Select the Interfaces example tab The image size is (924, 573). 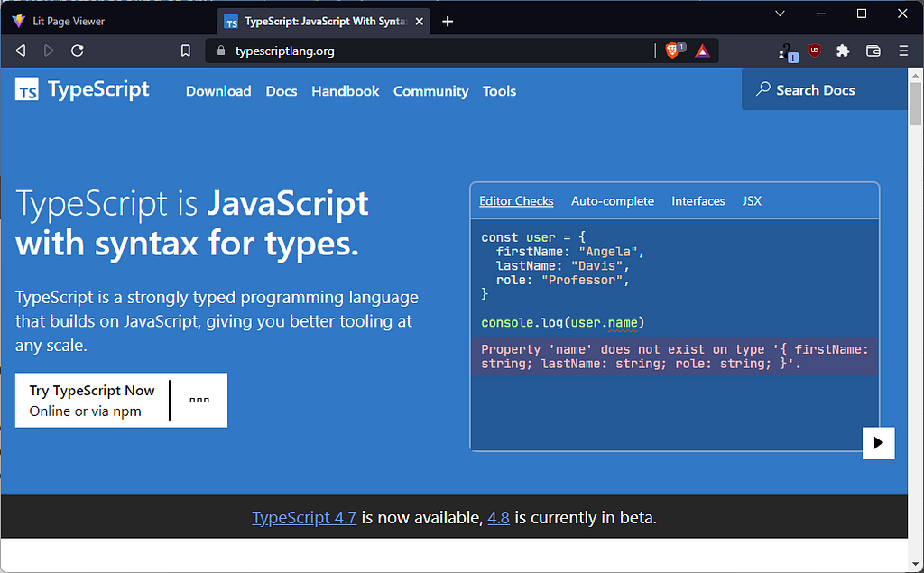pyautogui.click(x=698, y=201)
